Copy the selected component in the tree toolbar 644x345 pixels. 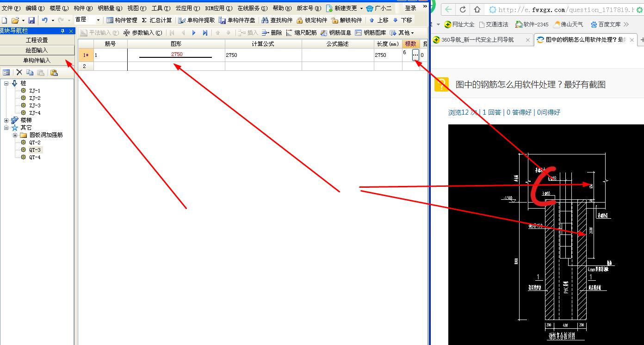pos(30,73)
